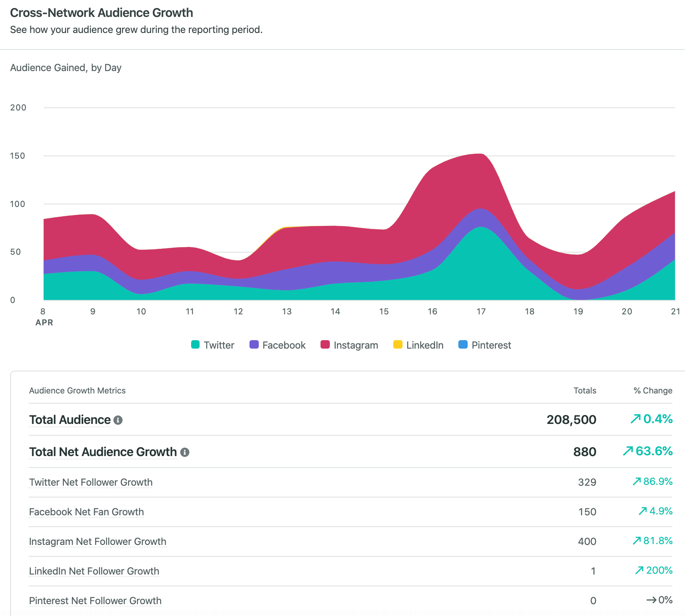The image size is (685, 616).
Task: Click the Pinterest Net Follower Growth row
Action: pyautogui.click(x=95, y=601)
